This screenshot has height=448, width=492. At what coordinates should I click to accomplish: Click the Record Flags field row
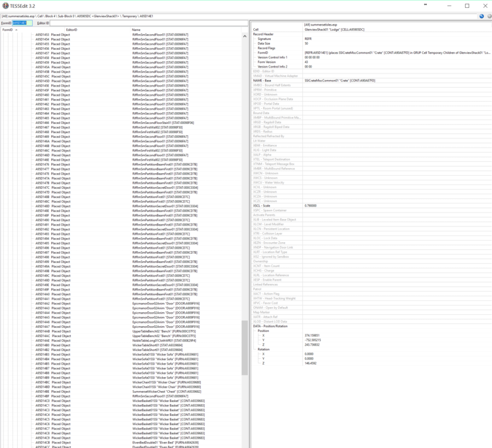point(371,48)
